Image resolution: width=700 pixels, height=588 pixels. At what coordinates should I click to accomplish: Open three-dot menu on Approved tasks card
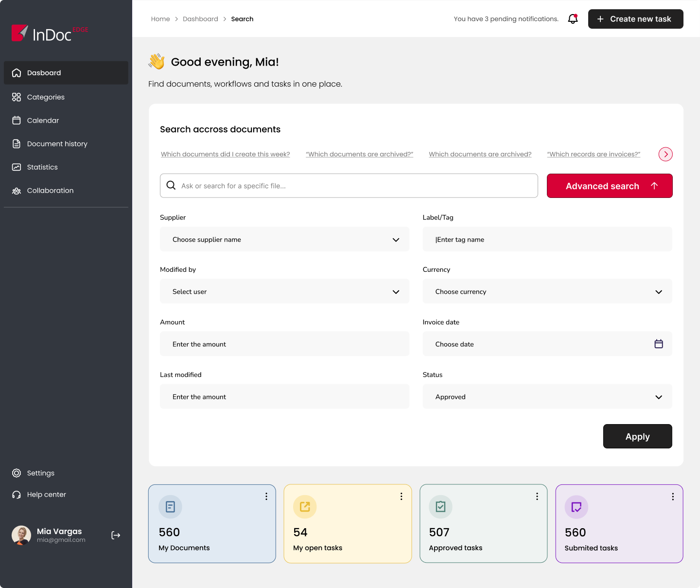[537, 496]
